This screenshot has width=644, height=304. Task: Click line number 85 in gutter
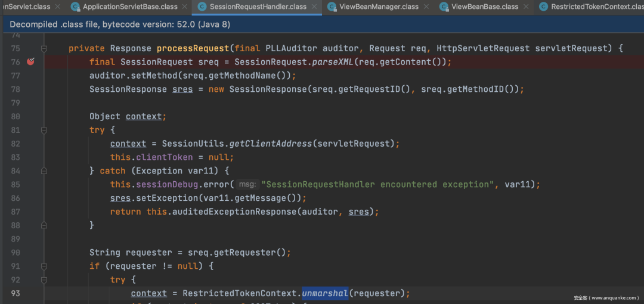15,184
